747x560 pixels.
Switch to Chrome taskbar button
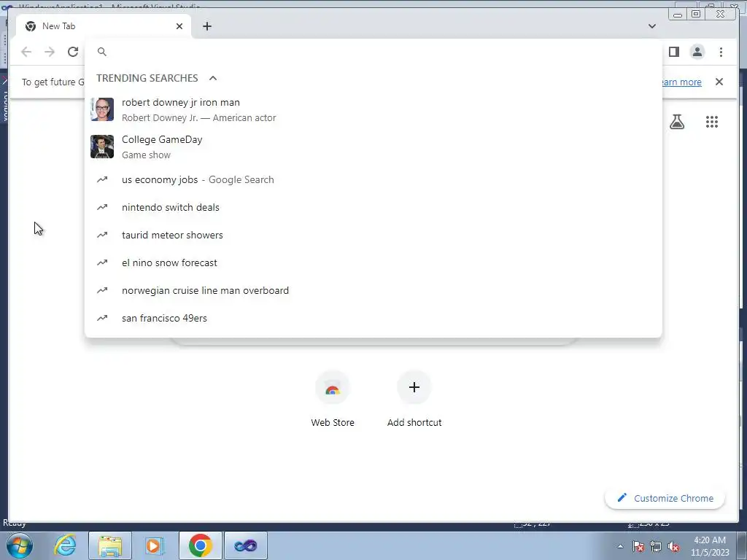tap(200, 545)
